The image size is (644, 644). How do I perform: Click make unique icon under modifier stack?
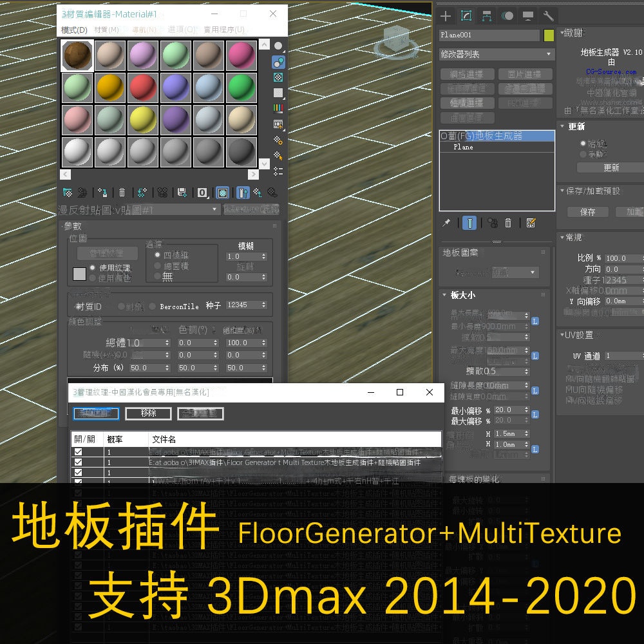[493, 223]
